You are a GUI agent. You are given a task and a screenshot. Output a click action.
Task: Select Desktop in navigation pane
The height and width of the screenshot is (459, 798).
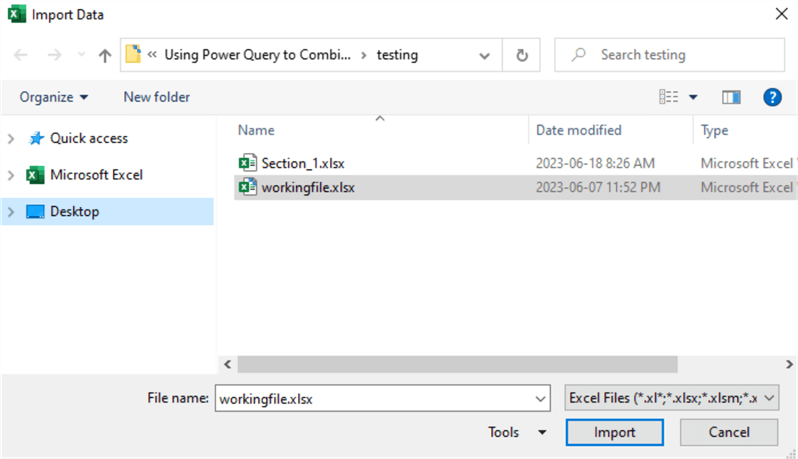(x=74, y=212)
